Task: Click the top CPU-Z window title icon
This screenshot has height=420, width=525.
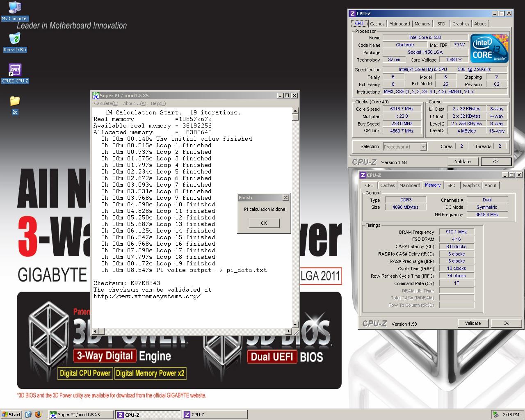Action: [353, 14]
